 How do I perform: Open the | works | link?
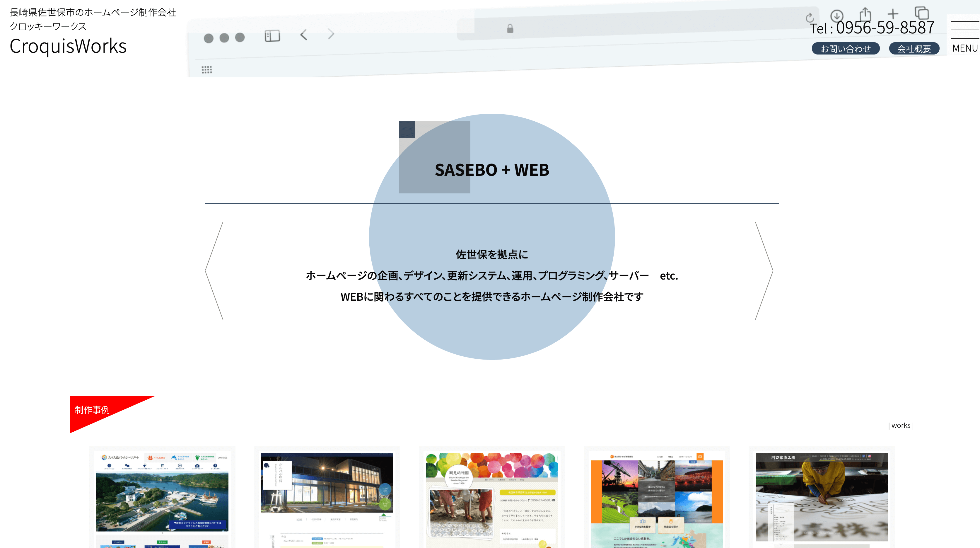click(901, 426)
